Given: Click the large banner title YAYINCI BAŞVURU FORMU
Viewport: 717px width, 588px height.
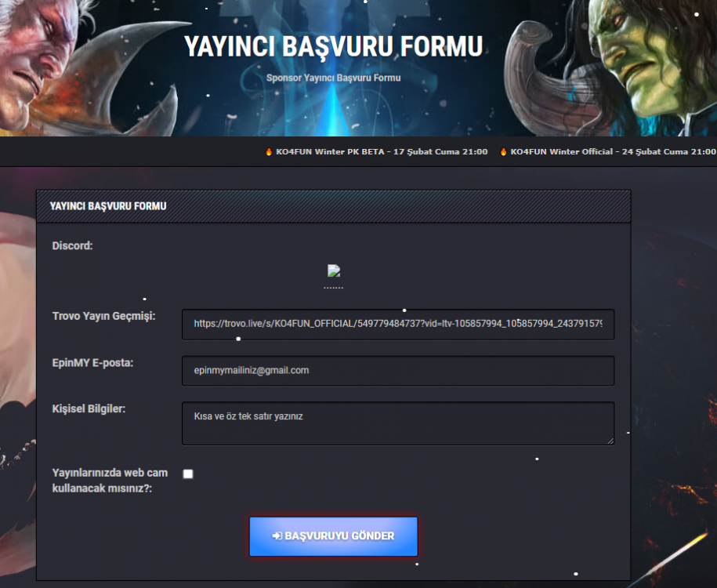Looking at the screenshot, I should pos(333,46).
